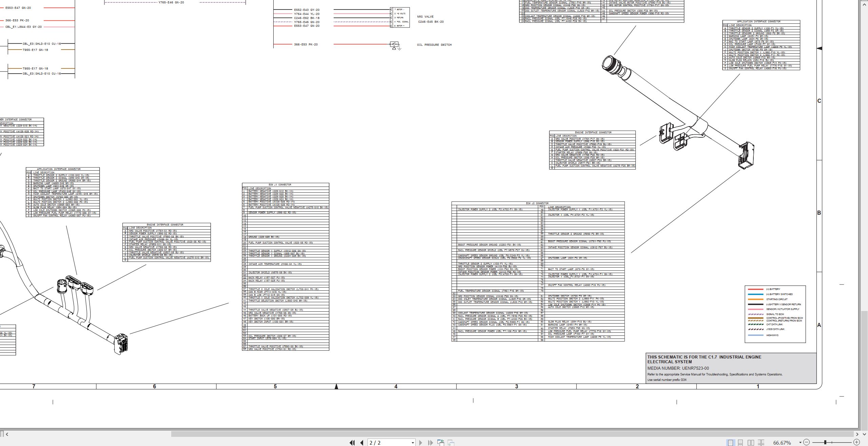
Task: Click the zoom in plus button
Action: (x=856, y=442)
